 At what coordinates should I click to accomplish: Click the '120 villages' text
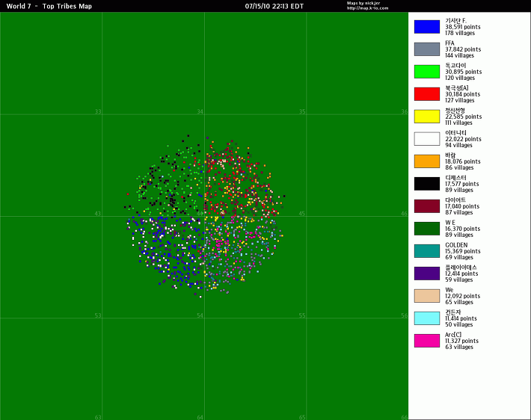point(460,78)
